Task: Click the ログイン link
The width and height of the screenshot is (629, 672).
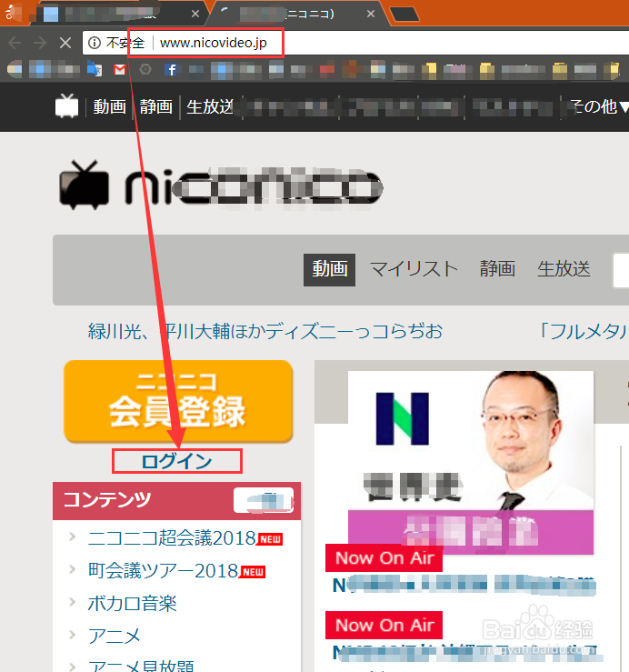Action: [177, 462]
